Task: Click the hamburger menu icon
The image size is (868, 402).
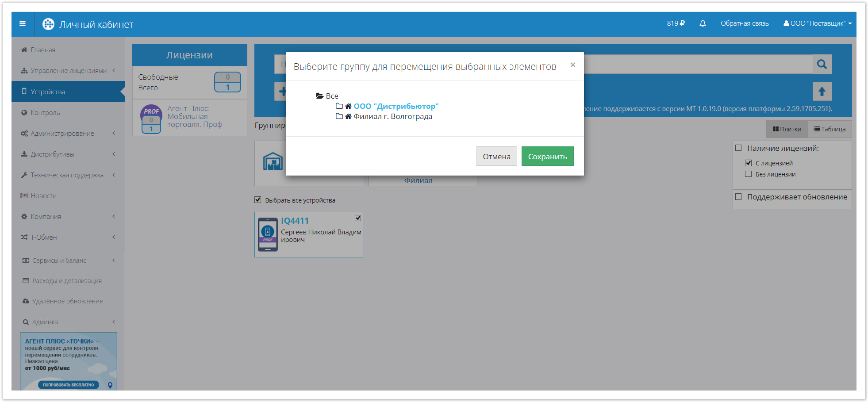Action: (23, 24)
